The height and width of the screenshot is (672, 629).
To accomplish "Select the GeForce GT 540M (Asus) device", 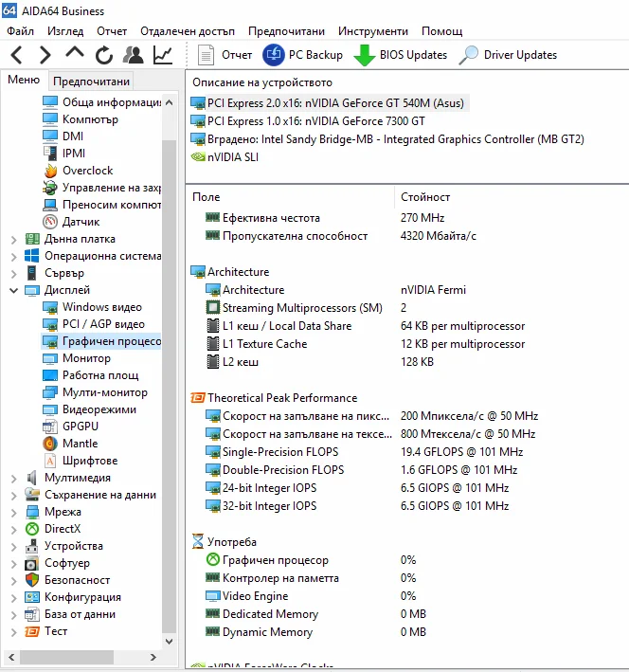I will coord(329,103).
